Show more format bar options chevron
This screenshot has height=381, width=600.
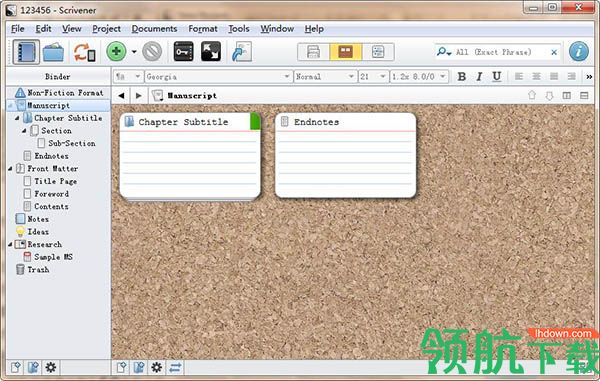(589, 77)
